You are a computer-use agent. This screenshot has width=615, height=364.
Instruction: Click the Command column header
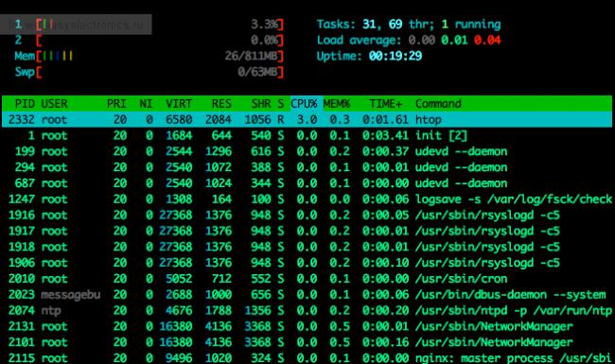[x=438, y=104]
